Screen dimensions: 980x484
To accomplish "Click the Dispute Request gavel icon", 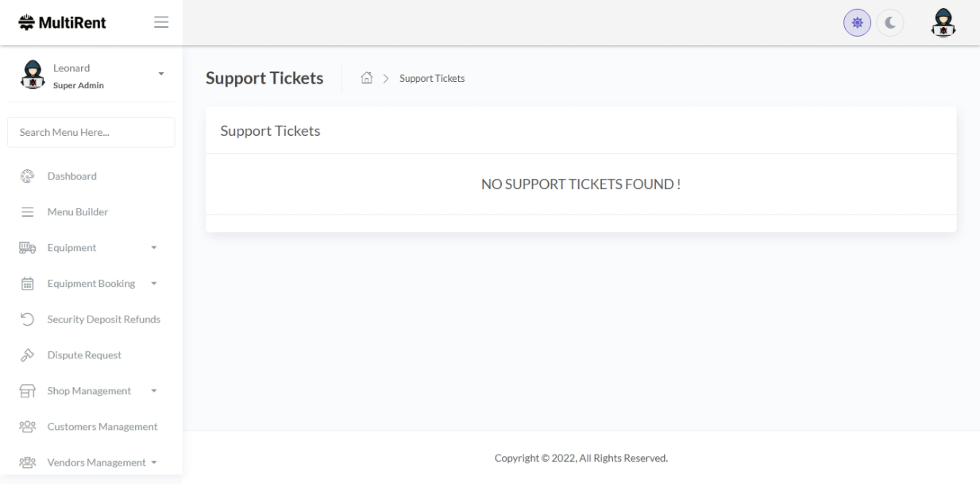I will coord(26,355).
